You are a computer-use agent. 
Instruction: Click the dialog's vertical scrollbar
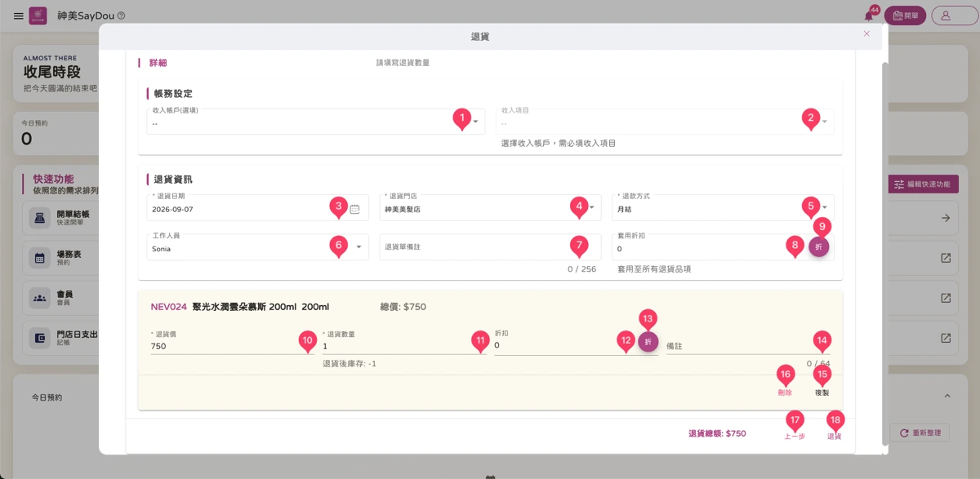[x=885, y=253]
